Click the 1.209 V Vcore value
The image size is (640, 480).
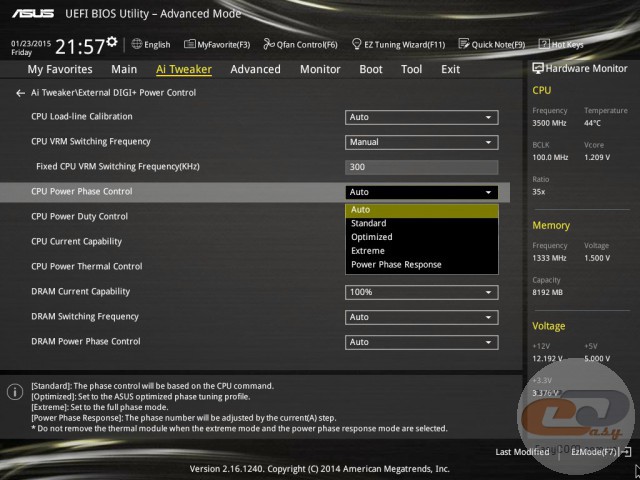(x=597, y=157)
